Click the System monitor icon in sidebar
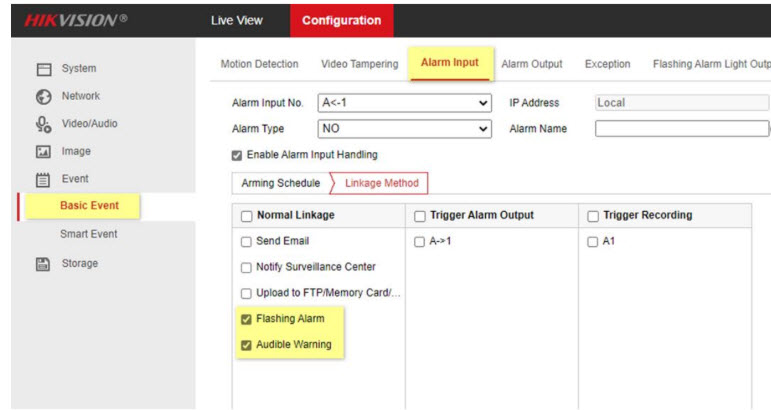Viewport: 771px width, 410px height. click(x=43, y=69)
